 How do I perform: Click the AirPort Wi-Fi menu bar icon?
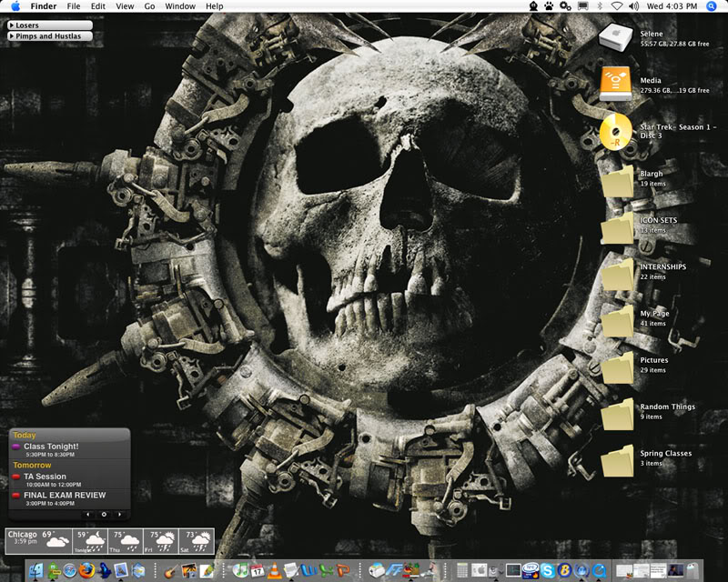click(617, 6)
